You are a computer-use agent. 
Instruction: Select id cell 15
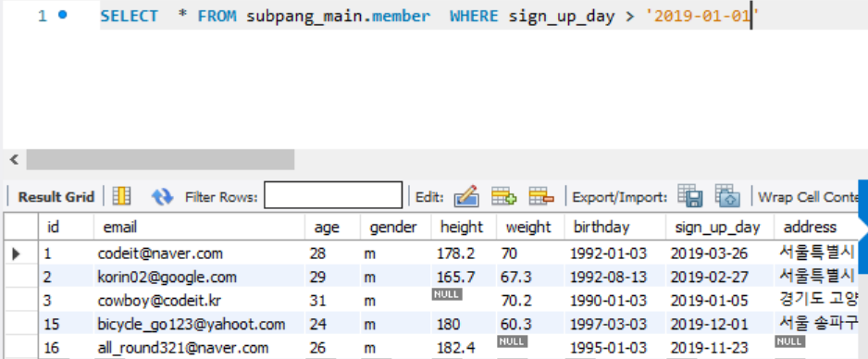(x=52, y=324)
